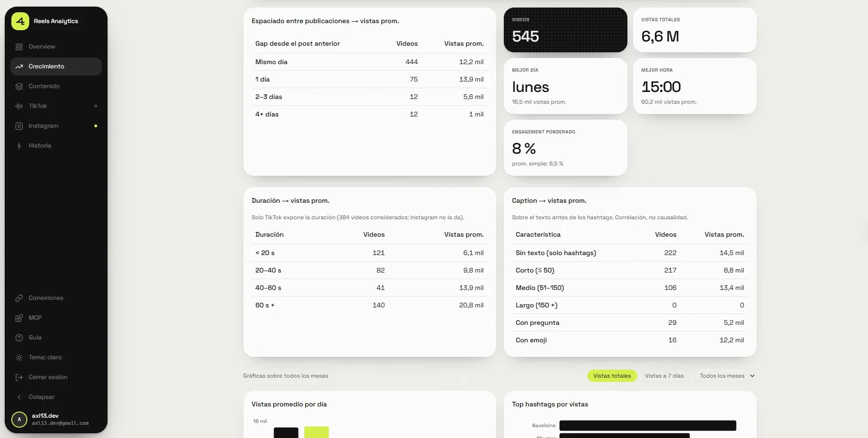Viewport: 868px width, 438px height.
Task: Click the Mejor hora 15:00 value
Action: click(x=661, y=87)
